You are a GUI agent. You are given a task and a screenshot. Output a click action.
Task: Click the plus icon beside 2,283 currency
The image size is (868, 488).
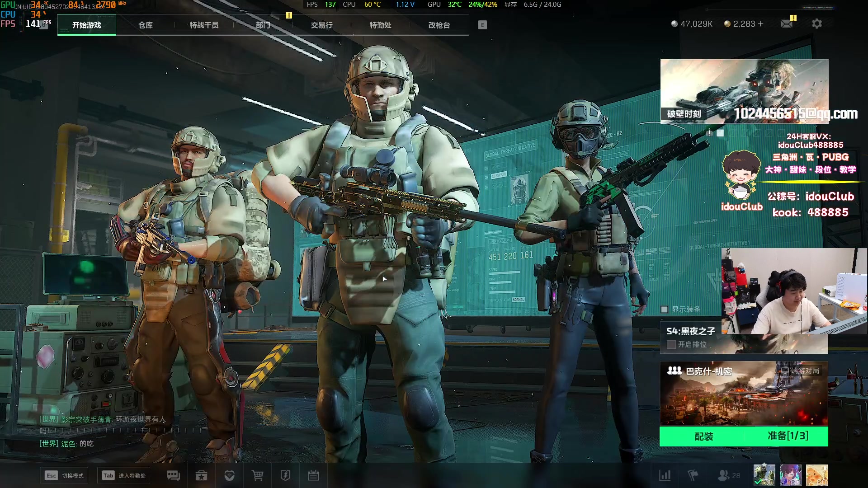pyautogui.click(x=760, y=23)
